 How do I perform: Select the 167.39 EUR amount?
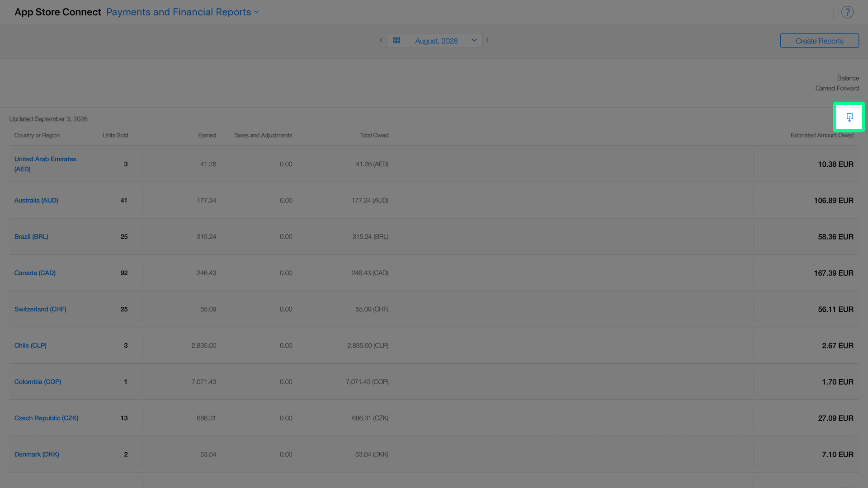pyautogui.click(x=834, y=273)
